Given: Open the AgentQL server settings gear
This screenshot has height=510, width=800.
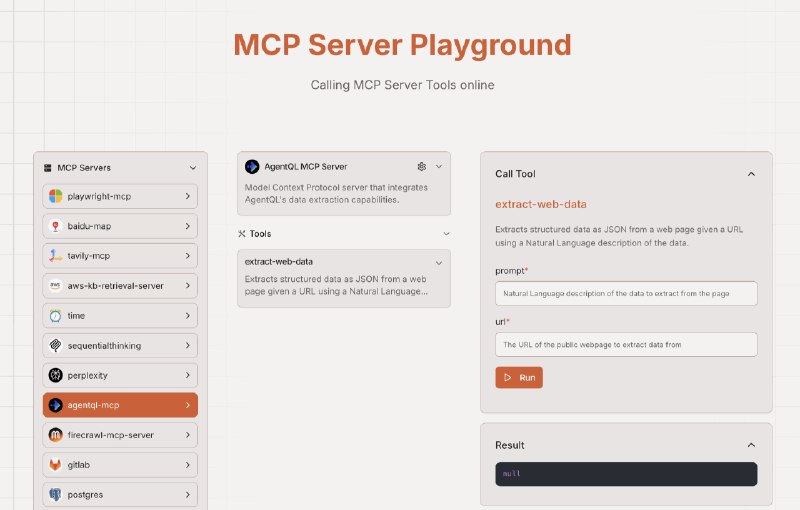Looking at the screenshot, I should [x=421, y=167].
